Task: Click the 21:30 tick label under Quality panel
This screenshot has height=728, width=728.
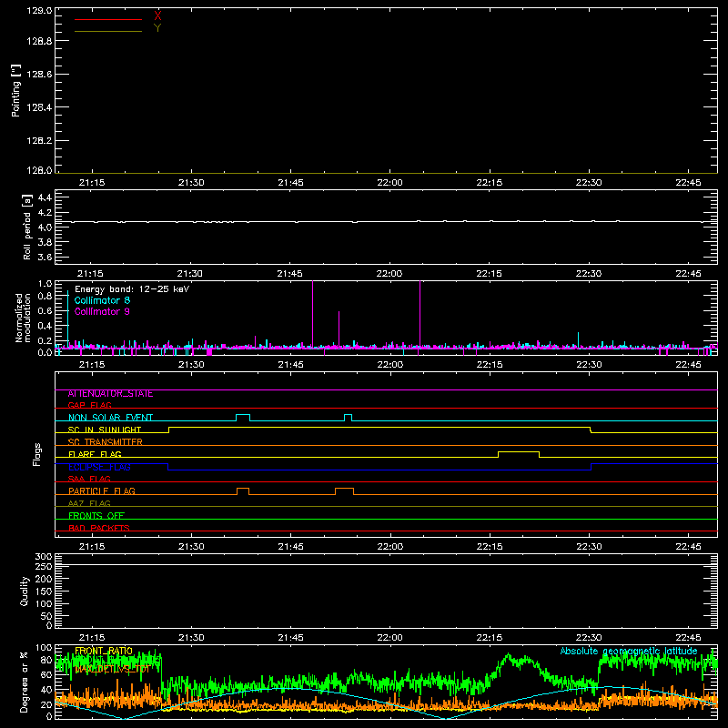Action: click(191, 638)
